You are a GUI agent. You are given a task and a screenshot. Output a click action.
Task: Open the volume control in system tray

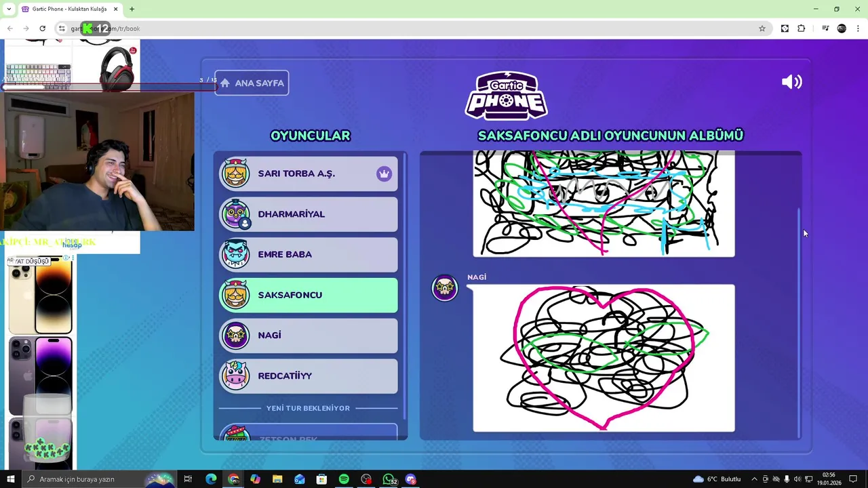[797, 479]
